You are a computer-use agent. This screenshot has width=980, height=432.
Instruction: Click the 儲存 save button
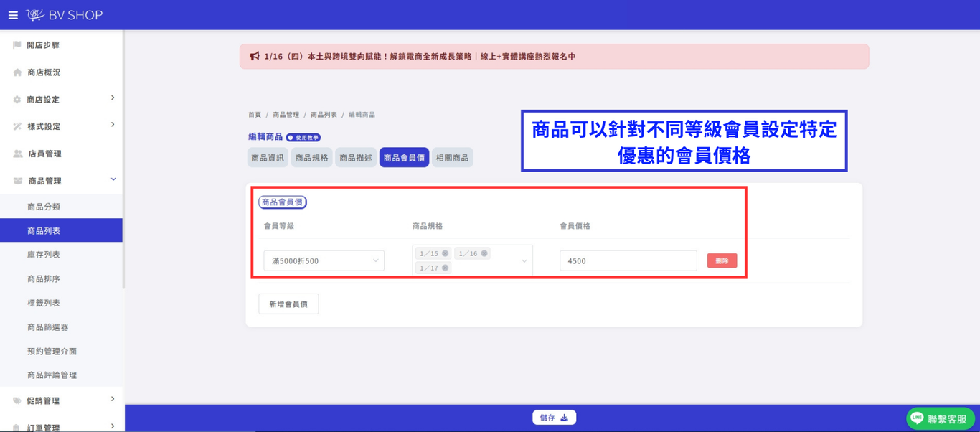(x=554, y=418)
